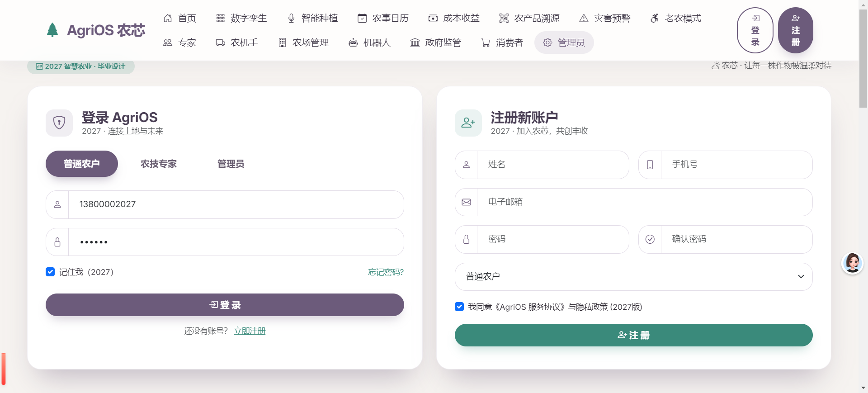The width and height of the screenshot is (868, 393).
Task: Open the assistant avatar chat icon
Action: pyautogui.click(x=852, y=263)
